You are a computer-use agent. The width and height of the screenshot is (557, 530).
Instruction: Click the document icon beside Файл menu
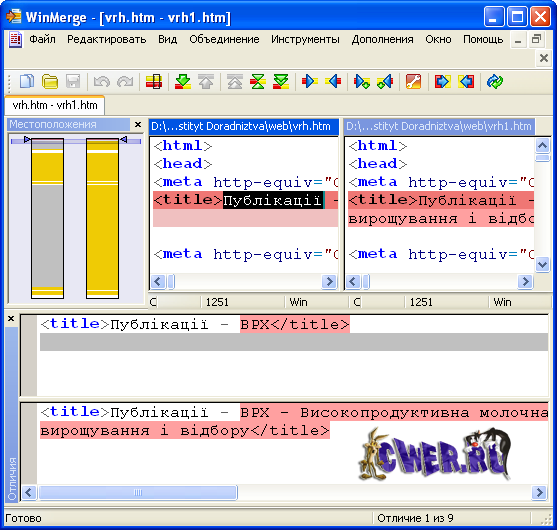coord(15,39)
